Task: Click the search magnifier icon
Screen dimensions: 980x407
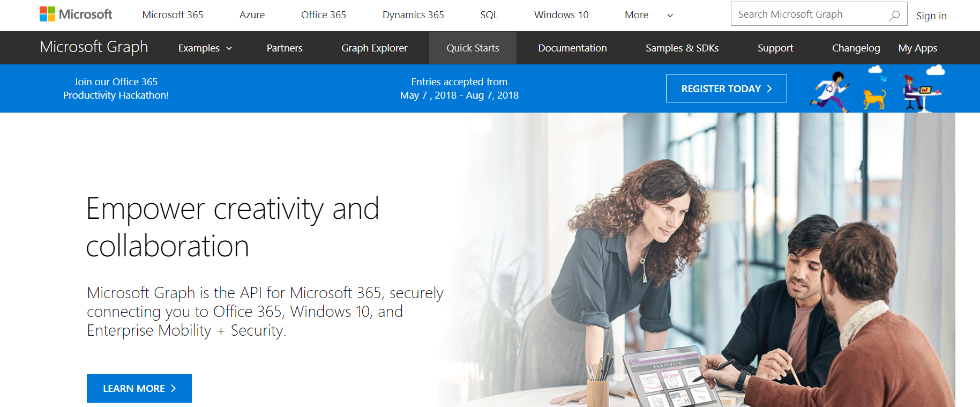Action: (894, 15)
